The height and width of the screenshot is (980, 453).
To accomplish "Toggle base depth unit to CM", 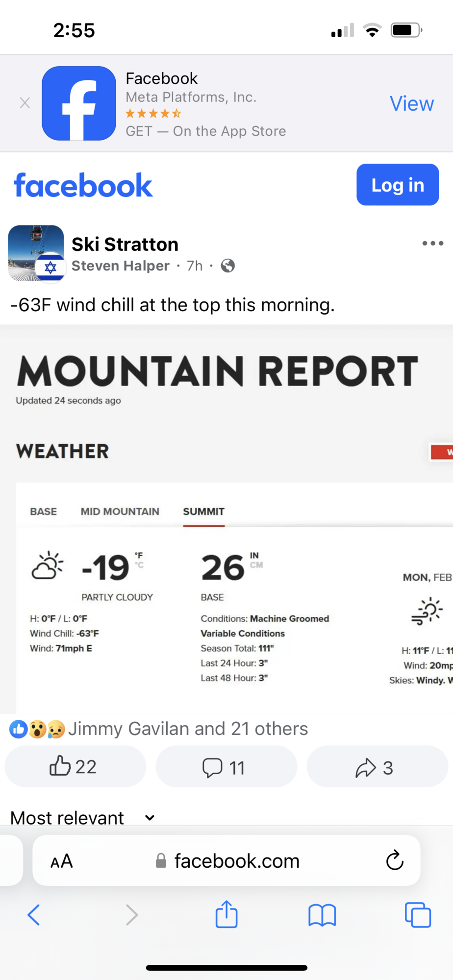I will pos(256,565).
